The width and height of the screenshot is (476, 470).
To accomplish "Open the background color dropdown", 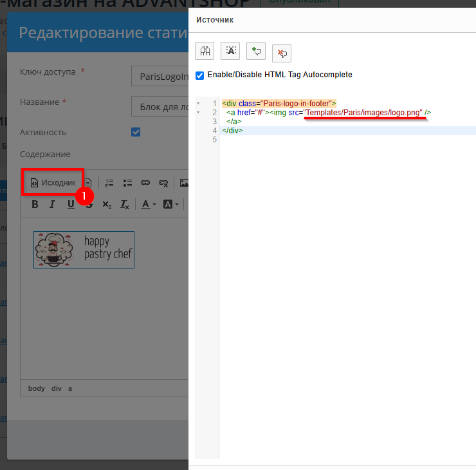I will pos(170,205).
